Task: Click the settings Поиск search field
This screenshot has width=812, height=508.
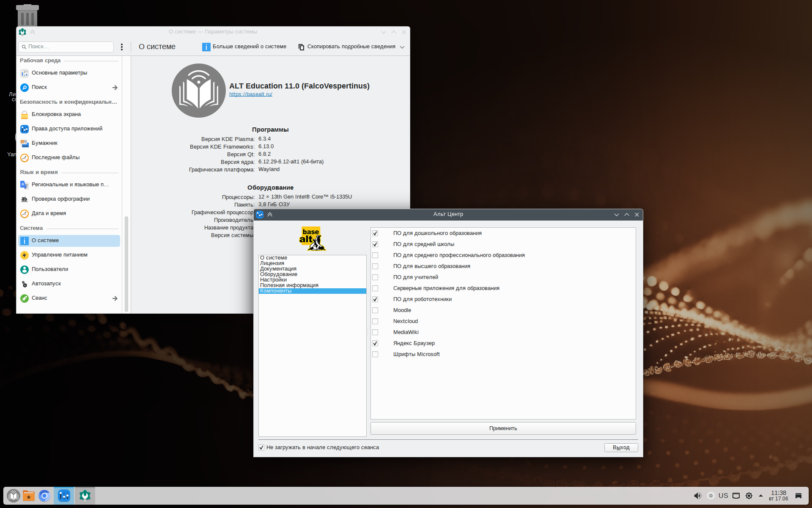Action: (x=66, y=47)
